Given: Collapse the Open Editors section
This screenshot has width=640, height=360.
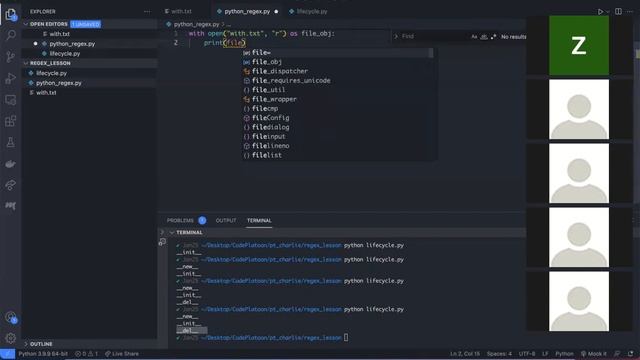Looking at the screenshot, I should tap(26, 24).
